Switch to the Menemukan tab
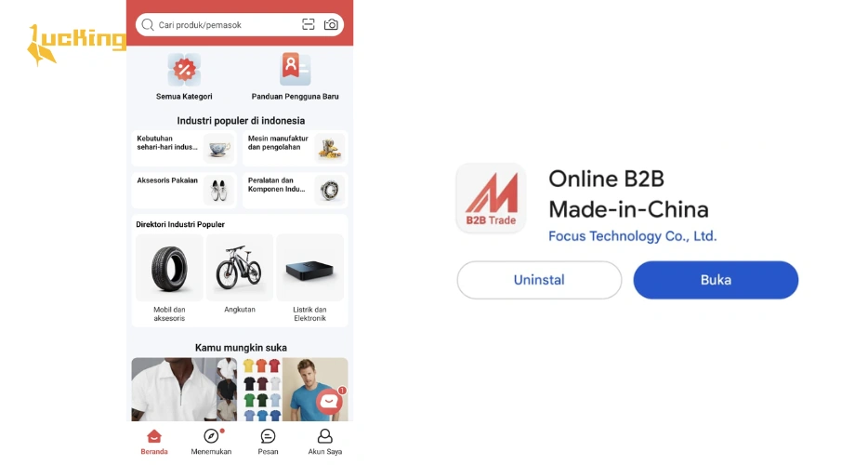 pyautogui.click(x=211, y=442)
